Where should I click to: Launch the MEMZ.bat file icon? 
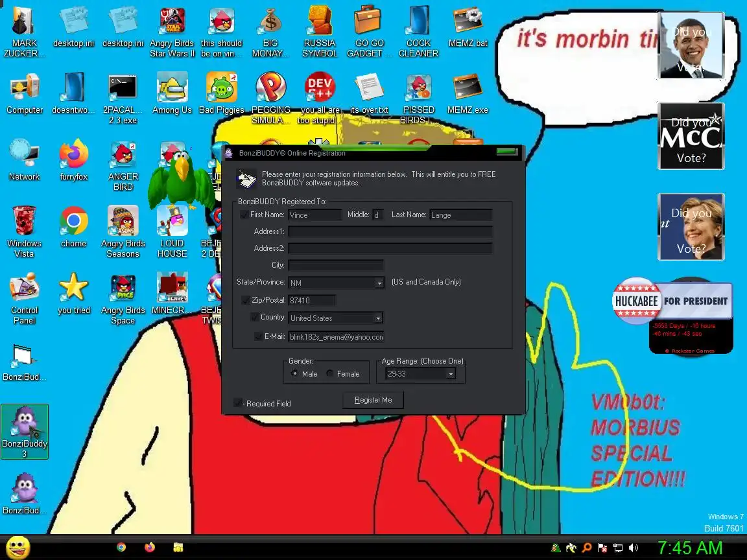pyautogui.click(x=468, y=27)
